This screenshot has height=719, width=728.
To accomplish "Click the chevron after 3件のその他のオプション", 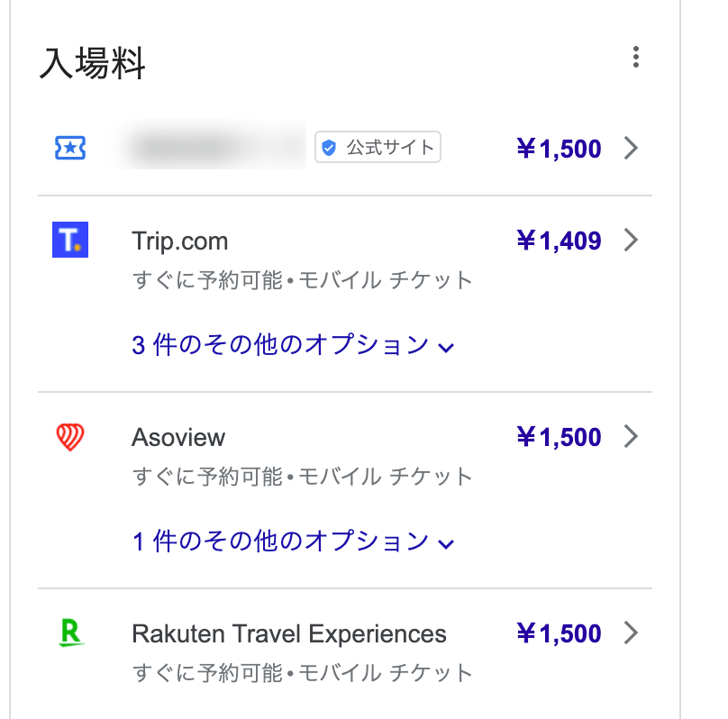I will (x=446, y=348).
